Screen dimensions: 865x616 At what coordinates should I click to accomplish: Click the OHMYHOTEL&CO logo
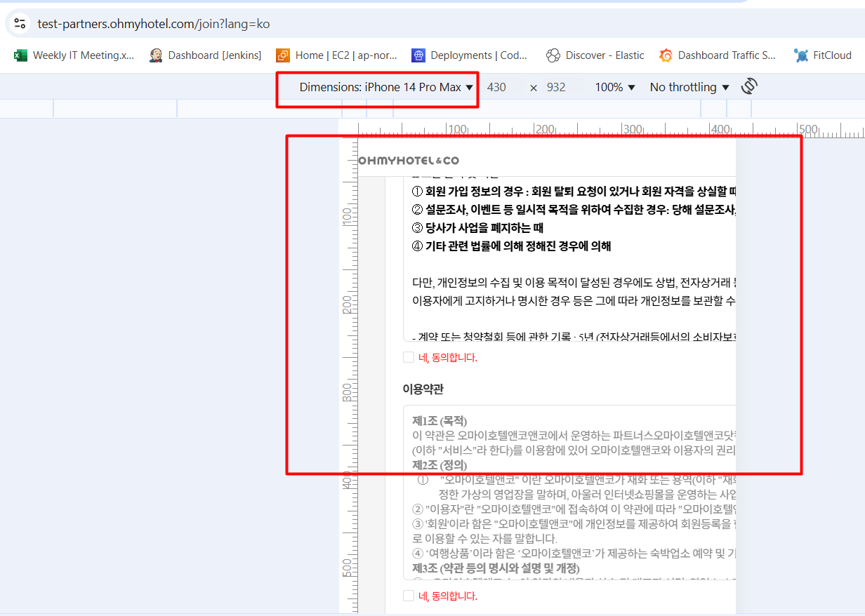409,161
